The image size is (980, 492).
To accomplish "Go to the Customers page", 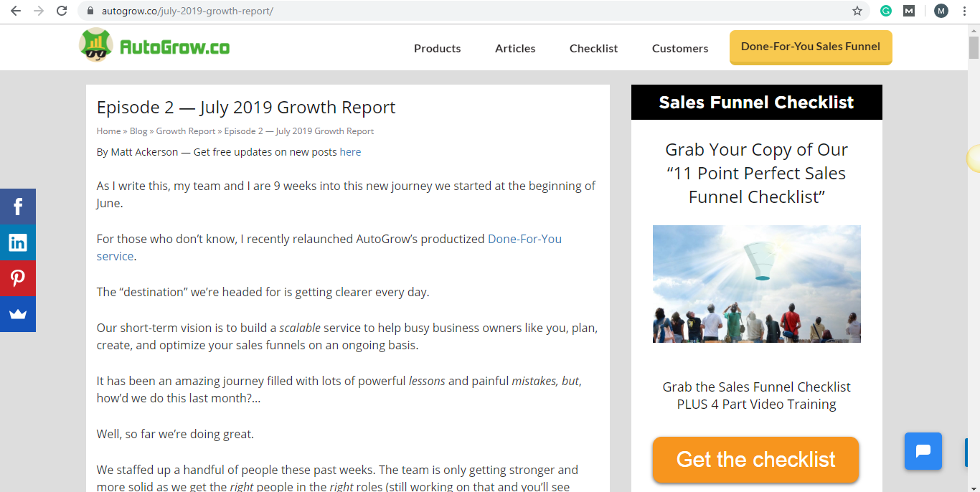I will click(679, 48).
